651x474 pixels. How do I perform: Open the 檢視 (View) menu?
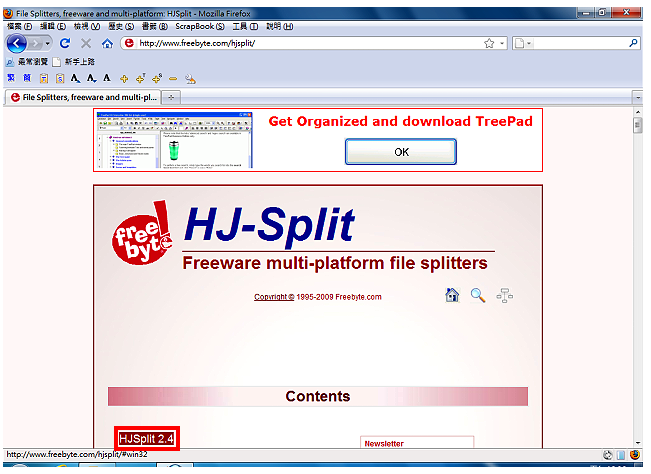(x=87, y=27)
